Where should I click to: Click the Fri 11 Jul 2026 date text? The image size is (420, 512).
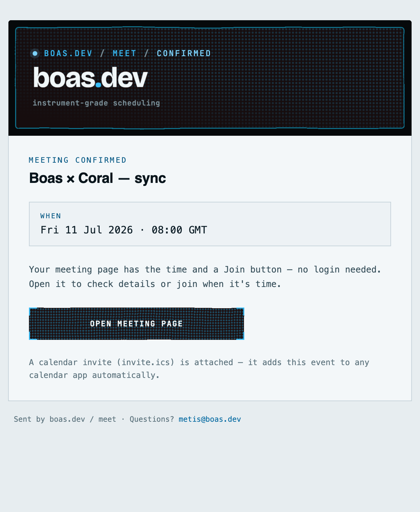[87, 230]
